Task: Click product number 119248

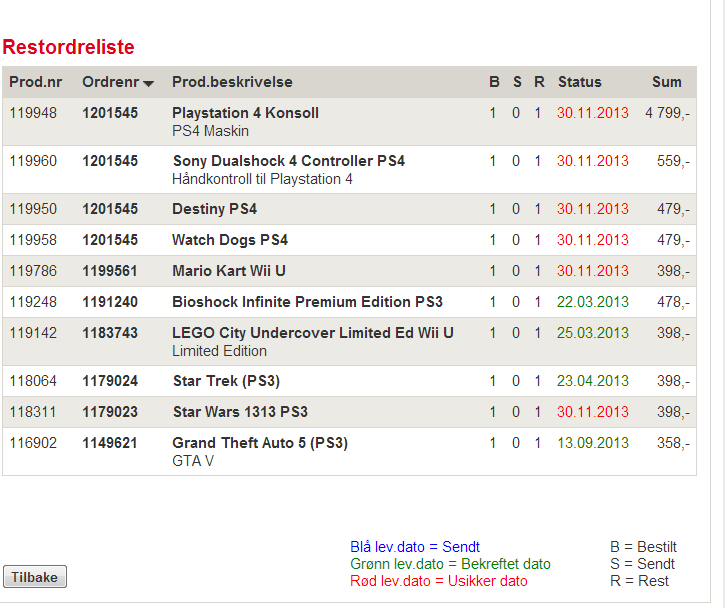Action: click(33, 302)
